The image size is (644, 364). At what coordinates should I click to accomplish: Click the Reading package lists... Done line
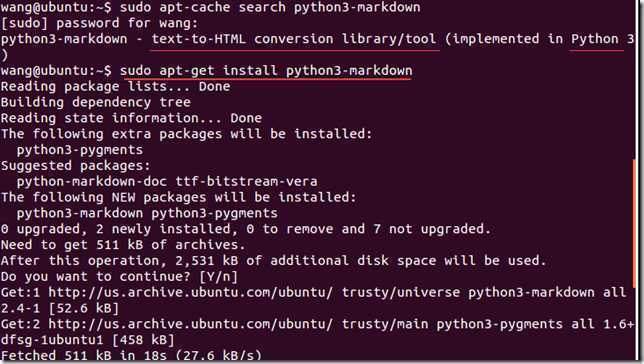pos(115,87)
